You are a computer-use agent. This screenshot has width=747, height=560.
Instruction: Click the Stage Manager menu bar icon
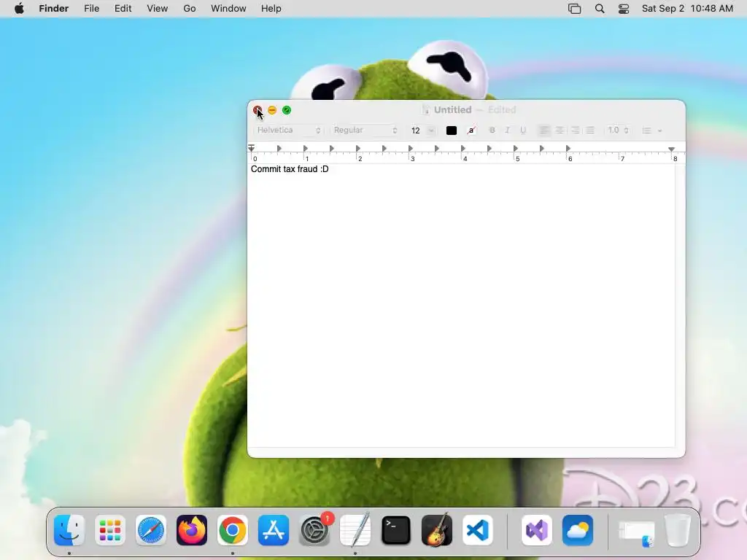click(575, 9)
